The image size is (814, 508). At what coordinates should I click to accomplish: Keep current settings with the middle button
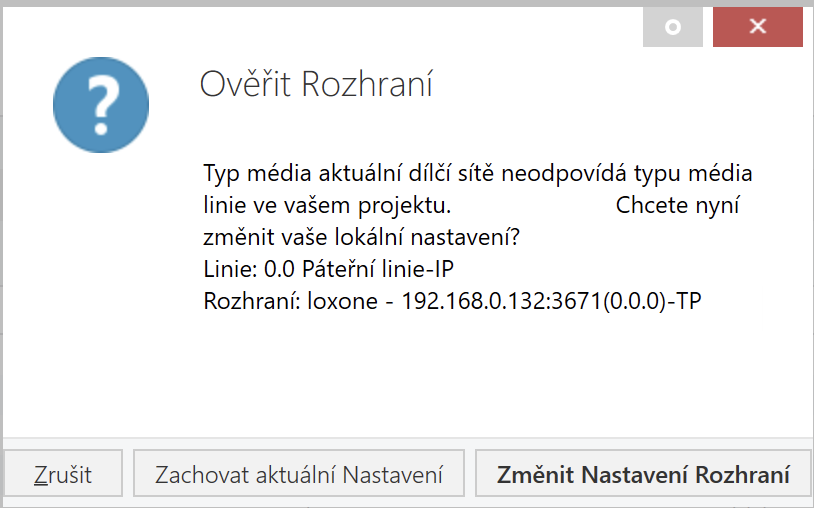[x=299, y=474]
